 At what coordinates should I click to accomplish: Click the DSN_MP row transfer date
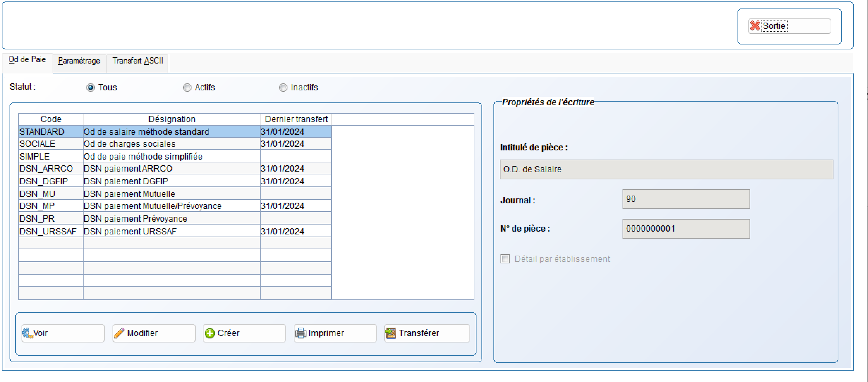tap(296, 206)
